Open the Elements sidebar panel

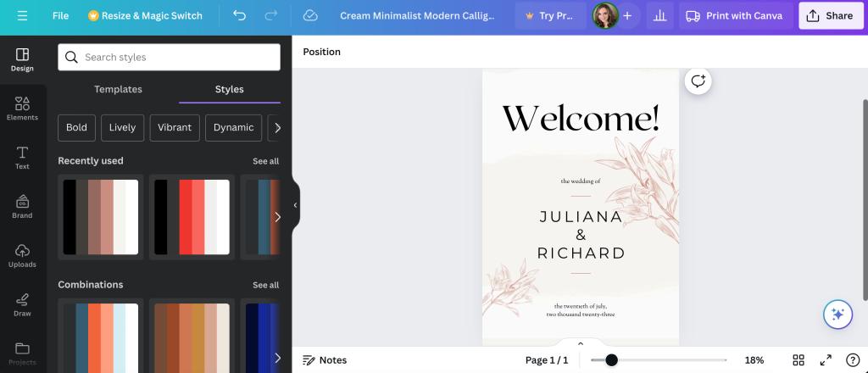tap(22, 109)
